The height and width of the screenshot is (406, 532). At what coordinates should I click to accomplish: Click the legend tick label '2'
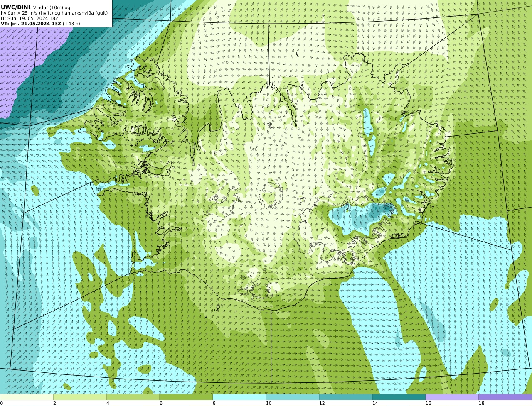click(54, 403)
